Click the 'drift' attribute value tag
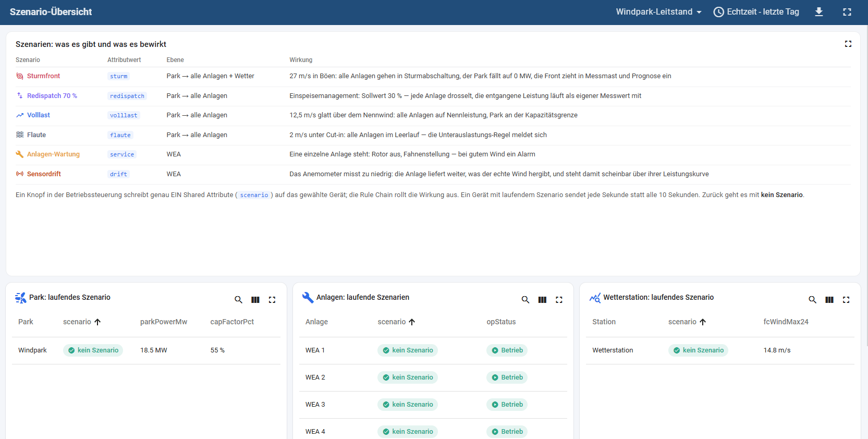868x439 pixels. (x=119, y=174)
